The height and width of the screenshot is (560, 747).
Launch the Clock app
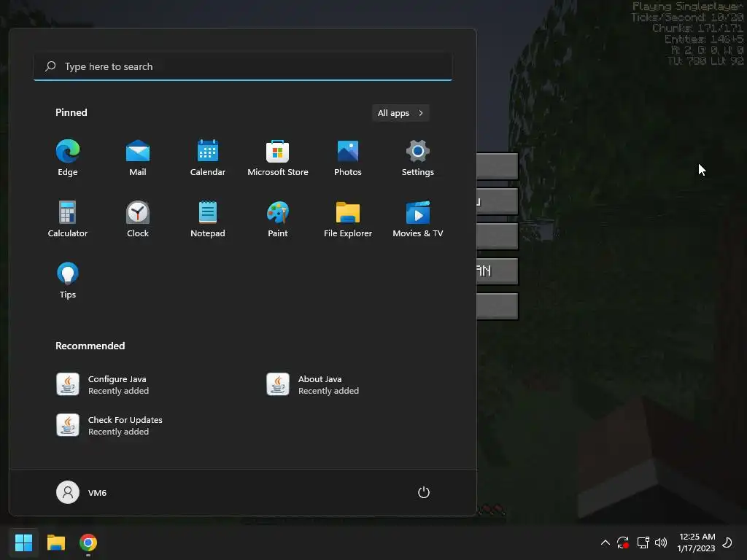(x=138, y=219)
